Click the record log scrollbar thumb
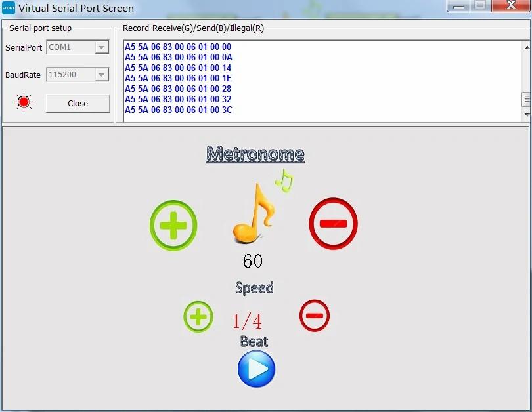 pyautogui.click(x=527, y=99)
